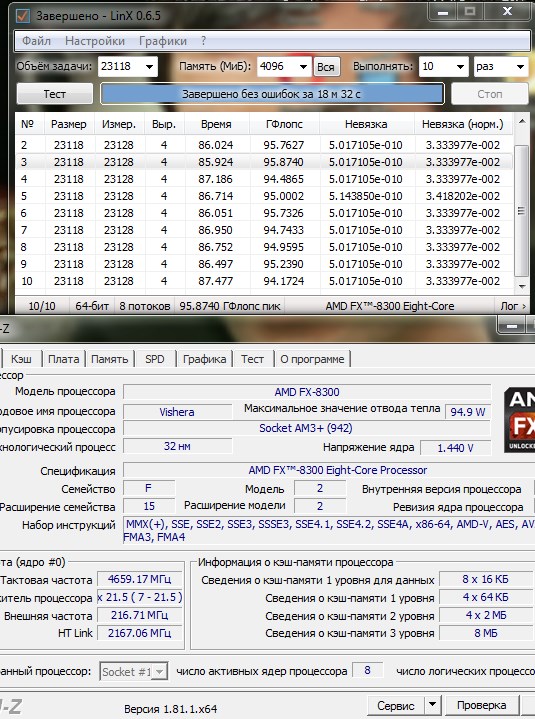This screenshot has height=719, width=535.
Task: Select result row with time 86.950
Action: pyautogui.click(x=264, y=230)
